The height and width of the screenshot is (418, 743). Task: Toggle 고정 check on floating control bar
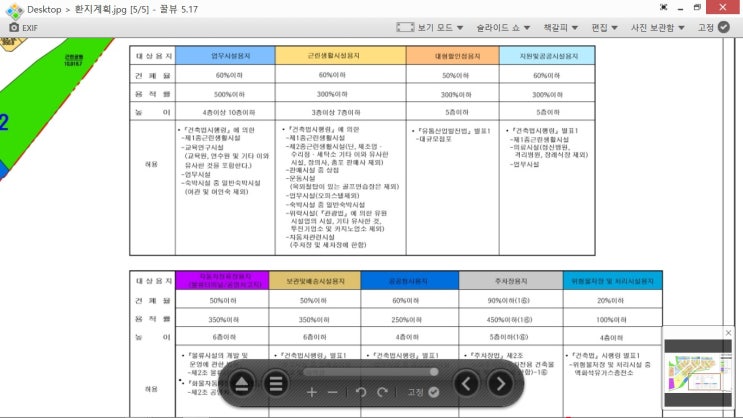[434, 392]
